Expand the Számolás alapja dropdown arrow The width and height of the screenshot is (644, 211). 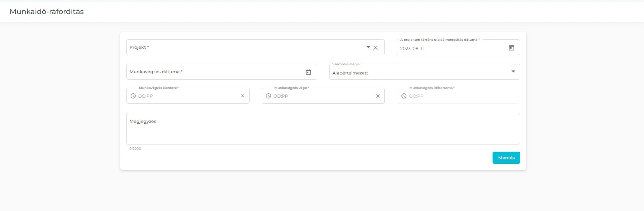pos(513,72)
